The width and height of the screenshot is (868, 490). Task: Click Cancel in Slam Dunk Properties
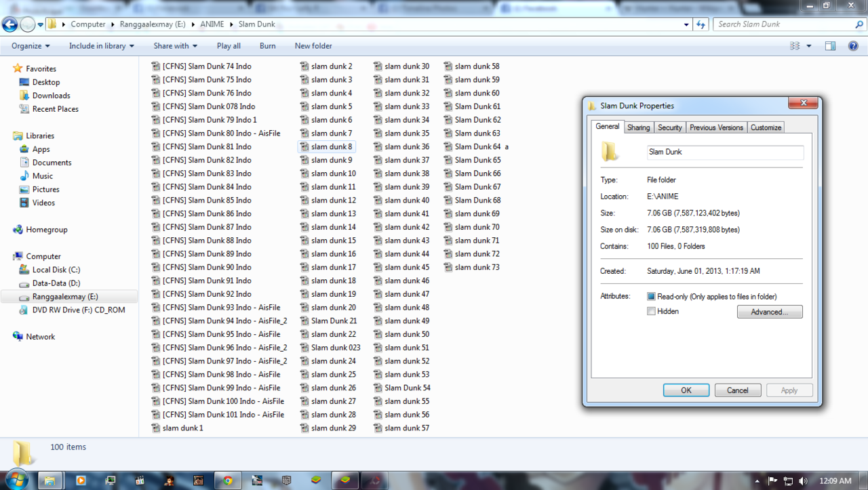coord(738,390)
